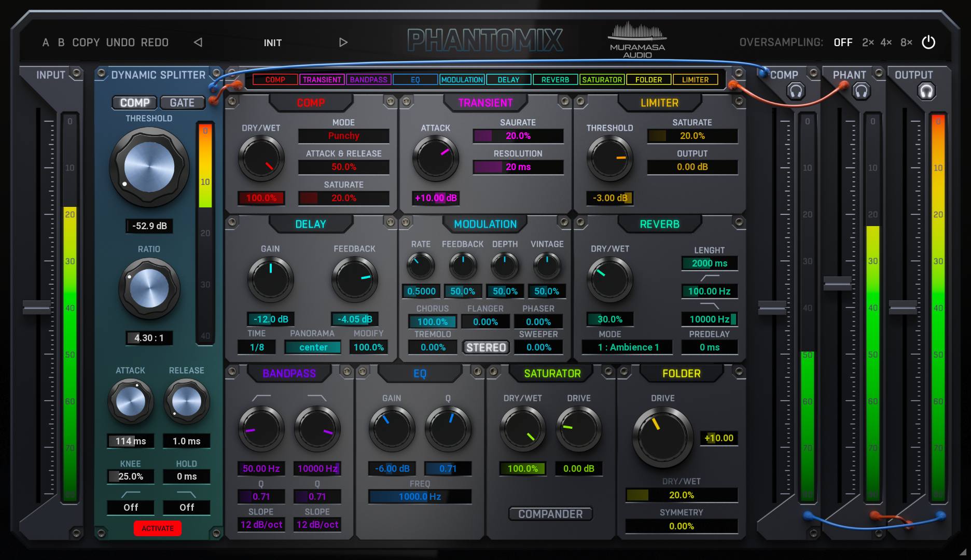The height and width of the screenshot is (560, 971).
Task: Click the OUTPUT level fader handle
Action: pos(903,307)
